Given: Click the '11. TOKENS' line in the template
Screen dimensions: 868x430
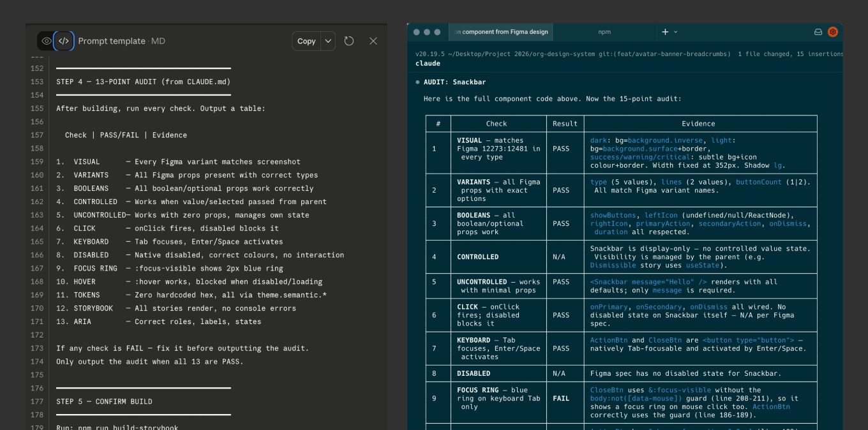Looking at the screenshot, I should [191, 295].
